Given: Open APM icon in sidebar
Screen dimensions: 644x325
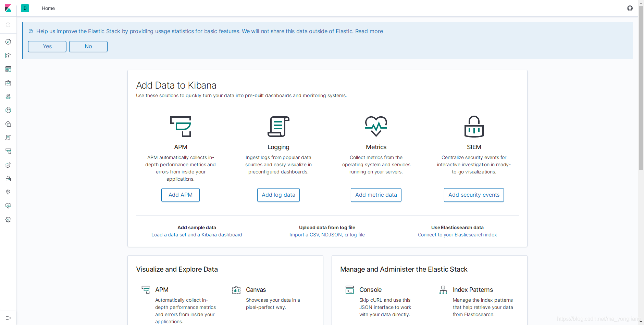Looking at the screenshot, I should click(8, 151).
